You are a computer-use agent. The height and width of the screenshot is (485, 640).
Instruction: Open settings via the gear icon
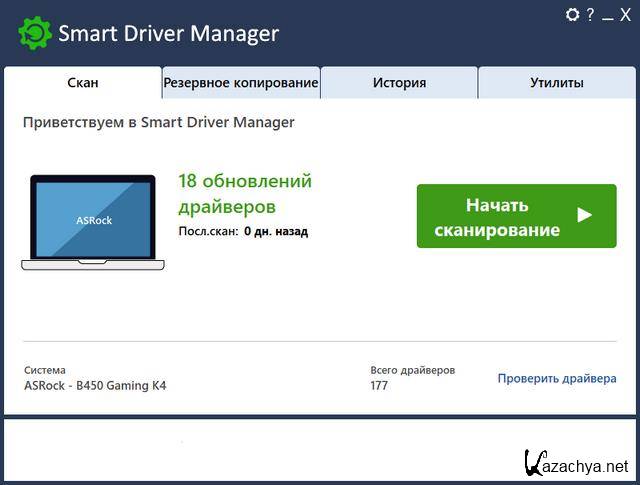coord(572,14)
